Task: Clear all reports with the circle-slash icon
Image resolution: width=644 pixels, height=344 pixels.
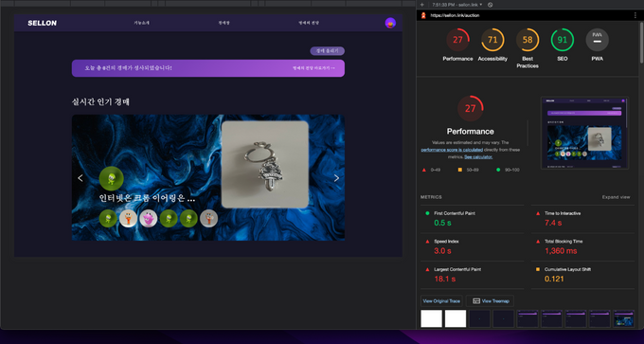Action: (490, 5)
